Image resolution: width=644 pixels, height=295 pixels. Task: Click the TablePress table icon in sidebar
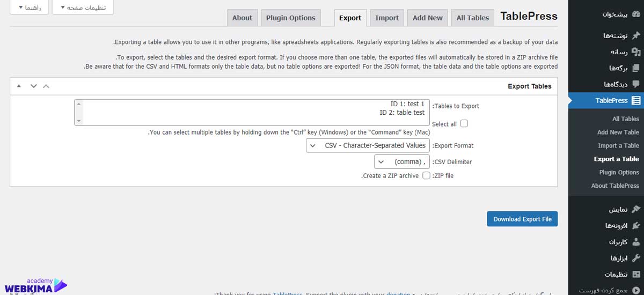636,100
